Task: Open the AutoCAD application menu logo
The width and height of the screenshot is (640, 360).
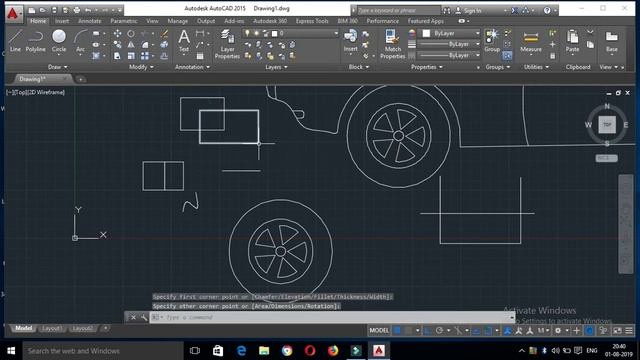Action: point(13,13)
